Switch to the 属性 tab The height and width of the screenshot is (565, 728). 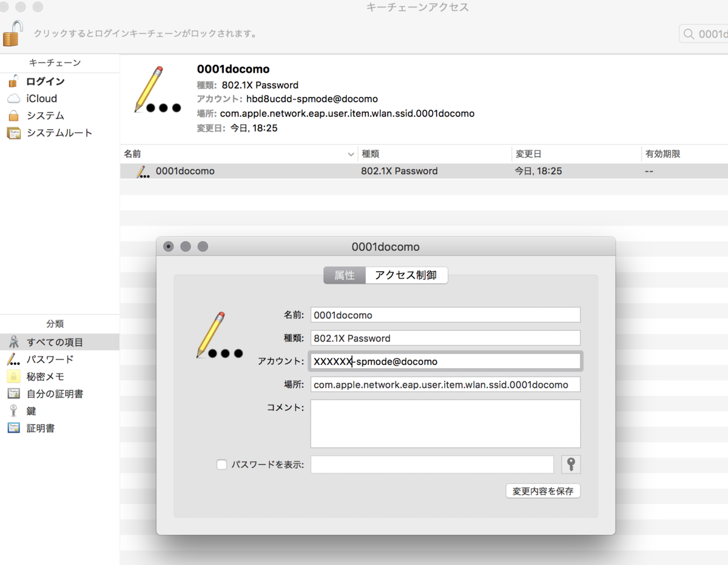(x=345, y=275)
